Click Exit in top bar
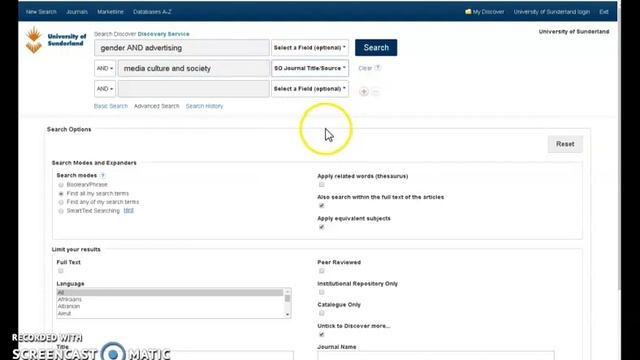 click(604, 12)
